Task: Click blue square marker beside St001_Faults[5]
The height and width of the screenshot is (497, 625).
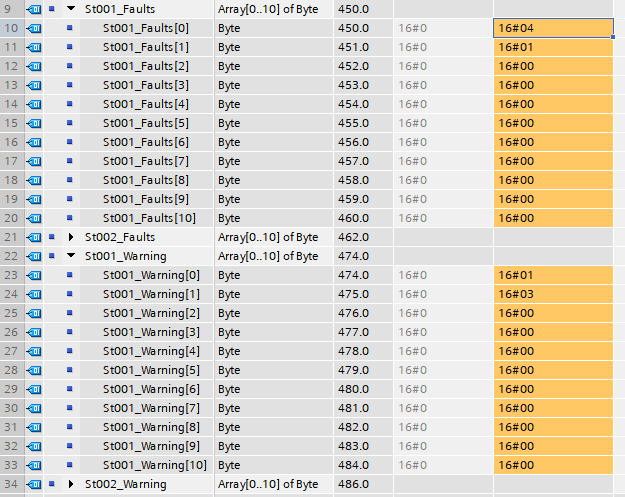Action: 70,122
